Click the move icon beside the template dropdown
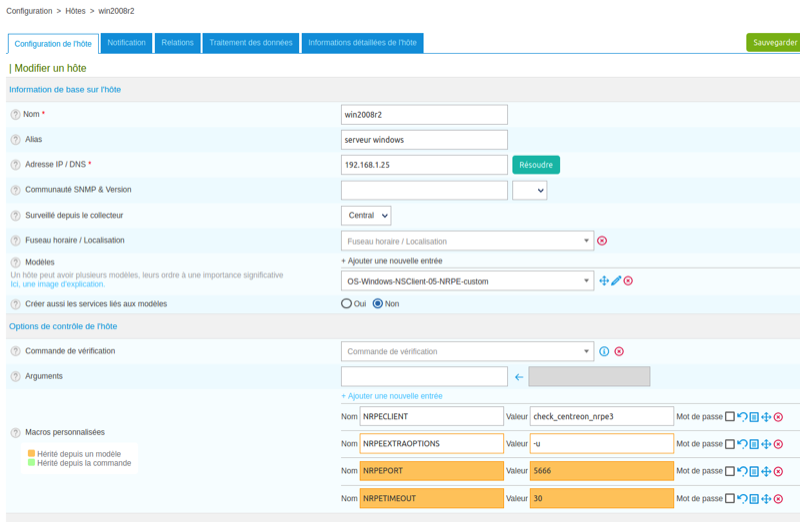Image resolution: width=800 pixels, height=522 pixels. (x=604, y=281)
